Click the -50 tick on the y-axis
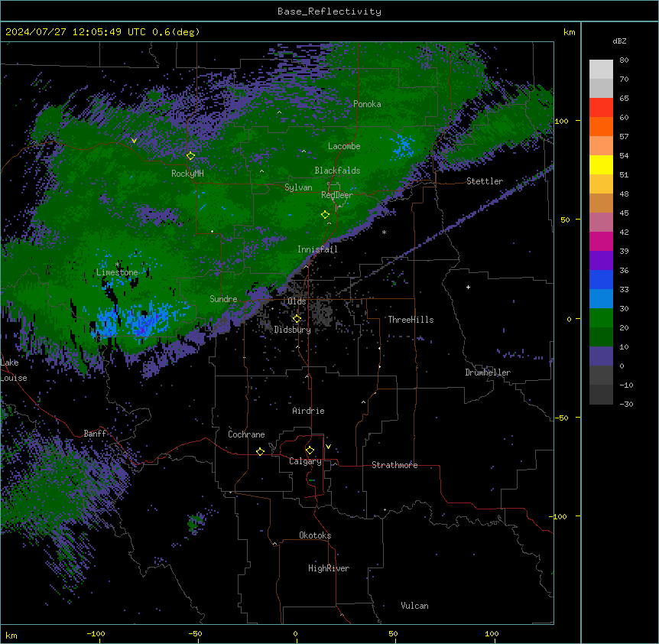This screenshot has width=659, height=644. coord(561,418)
